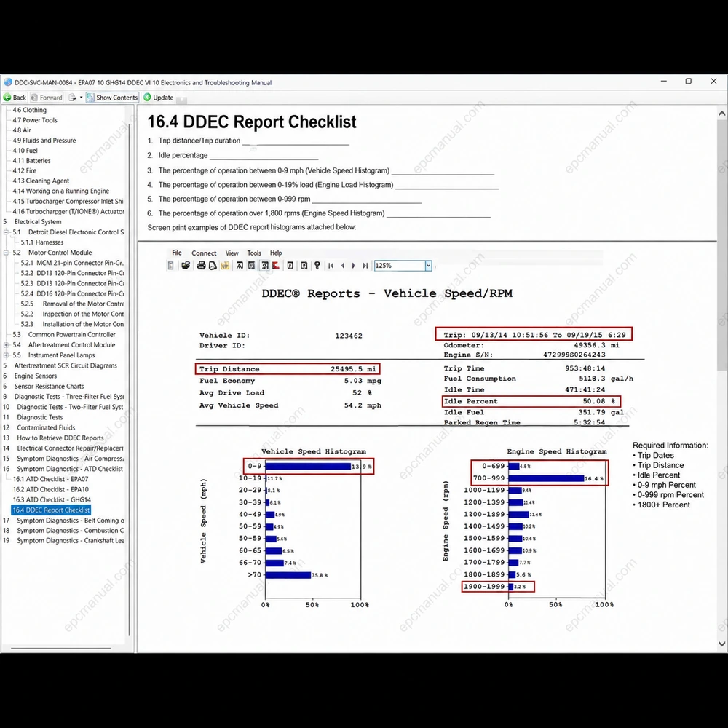The height and width of the screenshot is (728, 728).
Task: Click the yellow icon in DDEC Reports toolbar
Action: pyautogui.click(x=225, y=266)
